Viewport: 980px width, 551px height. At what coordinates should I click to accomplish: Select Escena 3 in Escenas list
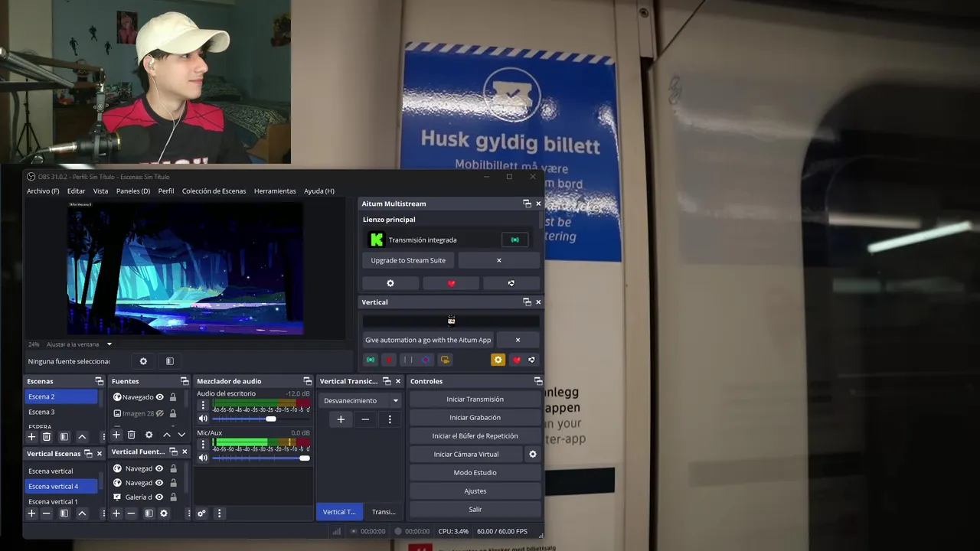61,412
